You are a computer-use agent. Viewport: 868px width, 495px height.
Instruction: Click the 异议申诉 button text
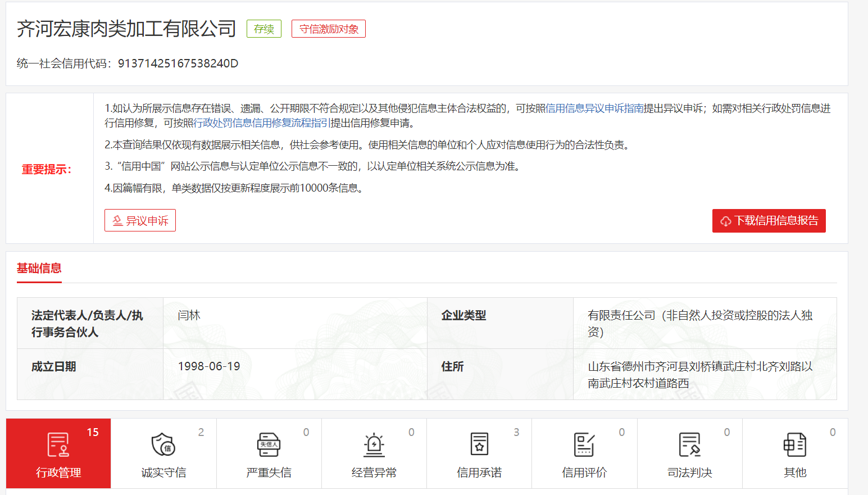[147, 221]
